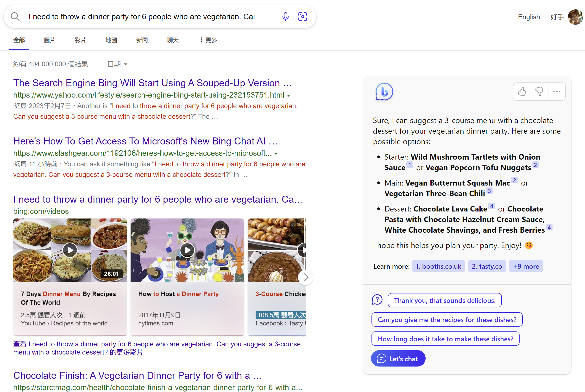Switch to the 圖片 images tab

point(50,40)
